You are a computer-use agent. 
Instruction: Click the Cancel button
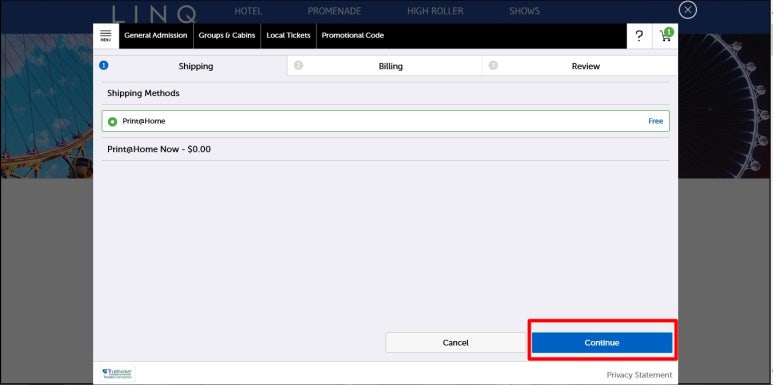pos(456,343)
